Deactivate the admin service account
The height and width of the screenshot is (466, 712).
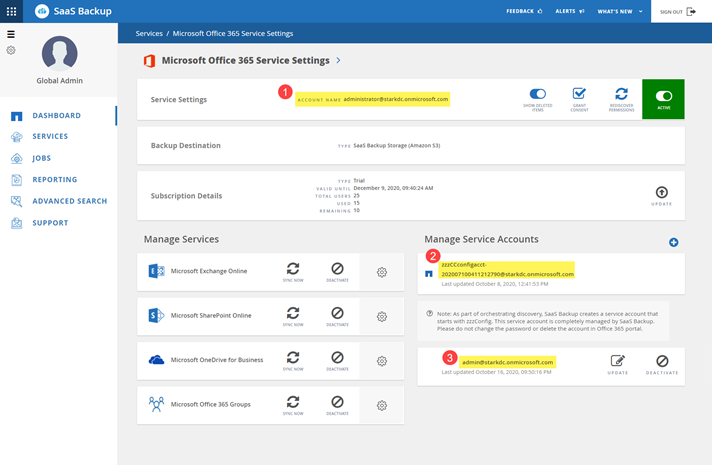click(x=662, y=362)
